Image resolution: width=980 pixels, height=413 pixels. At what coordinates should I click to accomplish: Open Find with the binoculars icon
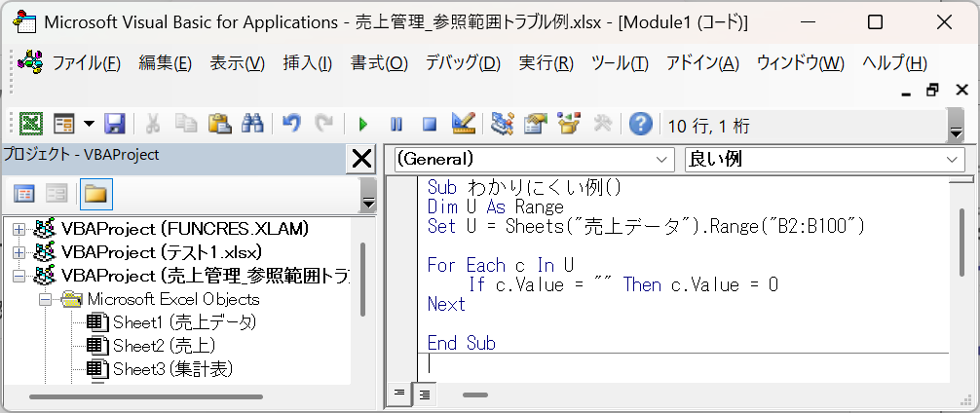point(252,124)
